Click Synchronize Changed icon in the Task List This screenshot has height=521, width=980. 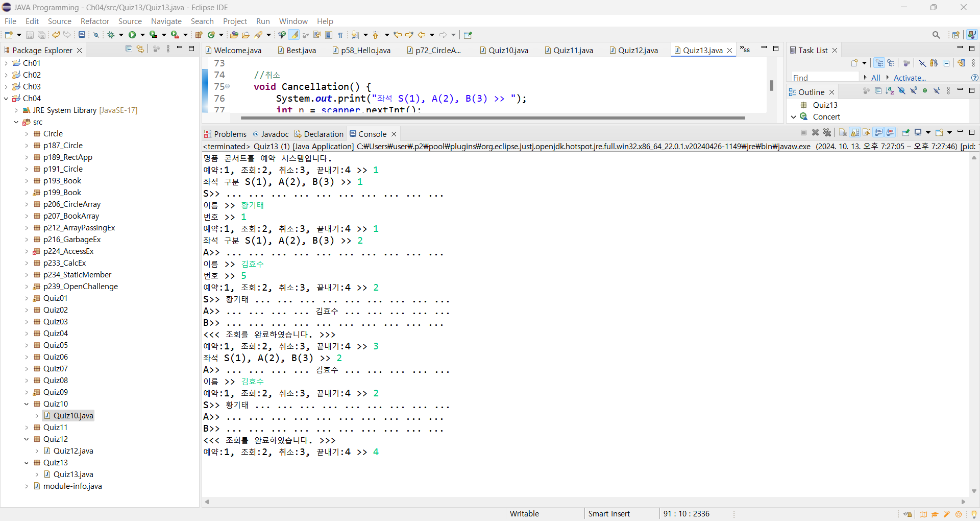tap(961, 63)
